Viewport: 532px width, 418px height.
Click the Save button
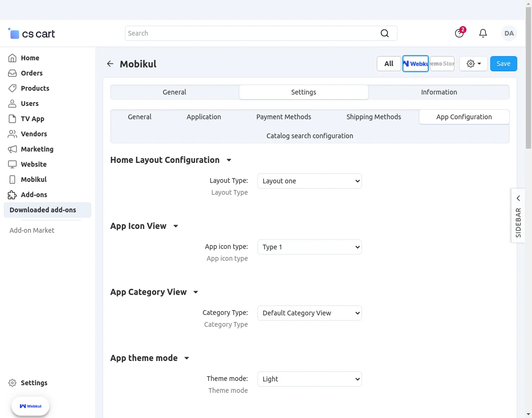503,63
